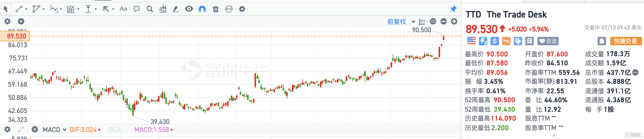This screenshot has width=644, height=139.
Task: Toggle the blue pin toolbar icon
Action: 453,9
